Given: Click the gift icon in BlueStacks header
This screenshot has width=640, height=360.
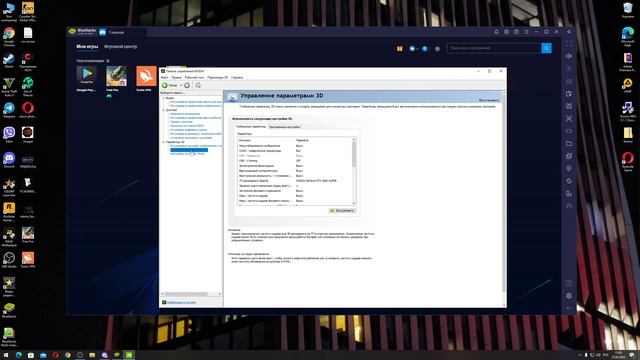Looking at the screenshot, I should 400,49.
